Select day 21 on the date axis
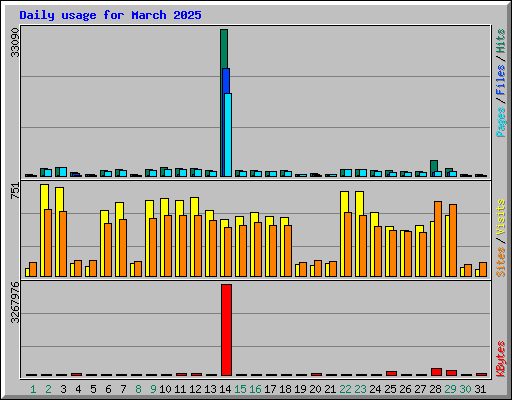 [330, 389]
